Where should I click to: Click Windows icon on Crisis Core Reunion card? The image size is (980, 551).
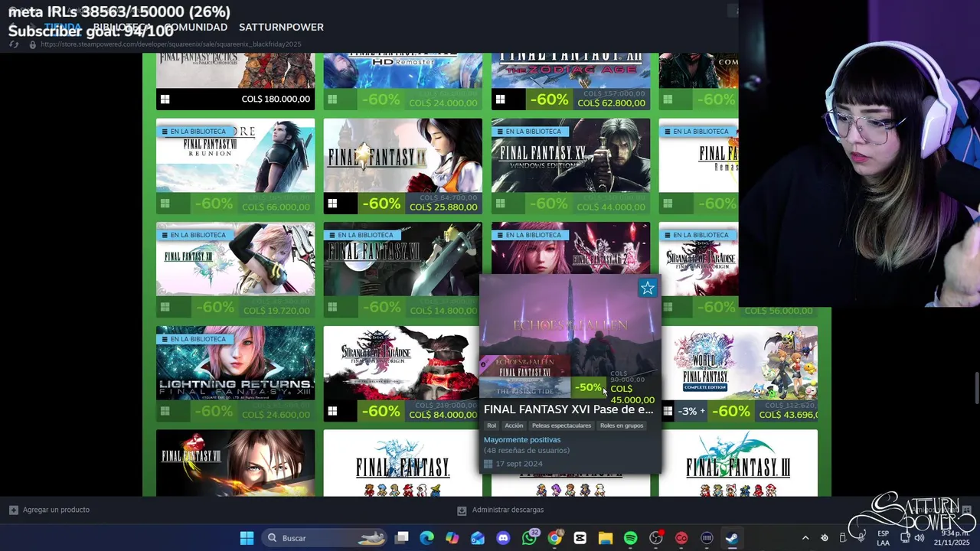[165, 204]
